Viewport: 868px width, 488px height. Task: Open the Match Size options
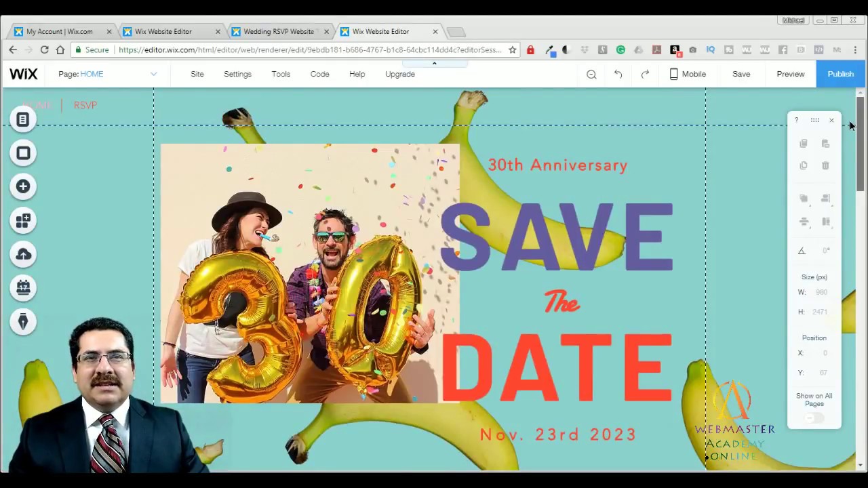point(825,222)
